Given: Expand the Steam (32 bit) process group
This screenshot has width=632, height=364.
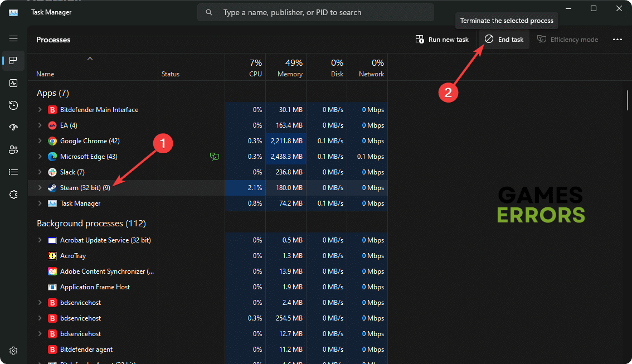Looking at the screenshot, I should 40,188.
